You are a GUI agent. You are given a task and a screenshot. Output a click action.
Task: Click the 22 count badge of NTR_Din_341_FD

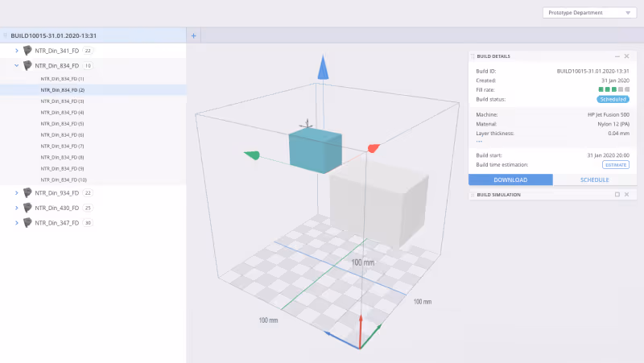point(88,51)
